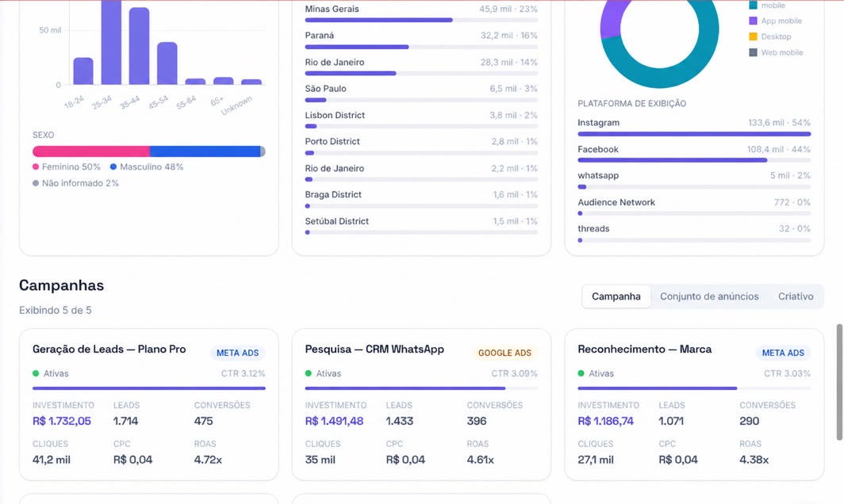Click the PLATAFORMA DE EXIBIÇÃO heading
Screen dimensions: 844x504
[632, 104]
